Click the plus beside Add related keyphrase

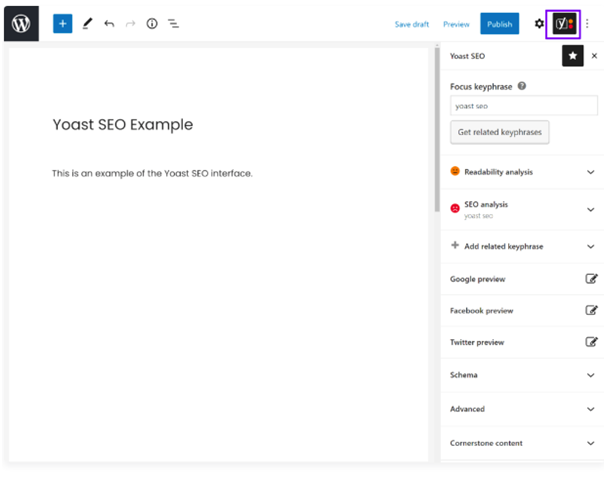455,245
